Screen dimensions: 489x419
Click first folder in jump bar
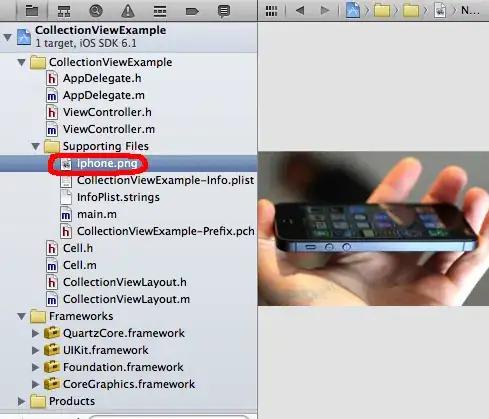tap(382, 11)
